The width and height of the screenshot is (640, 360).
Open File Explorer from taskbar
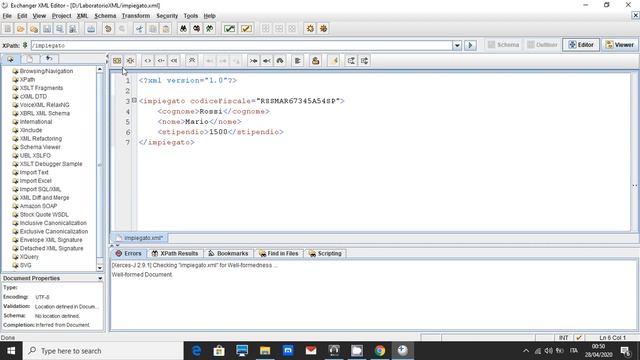(265, 351)
